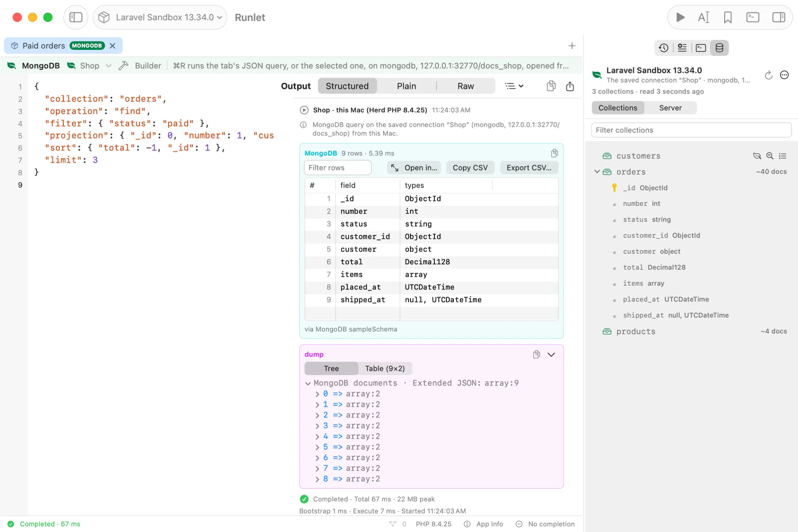
Task: Copy the MongoDB result block icon
Action: click(x=554, y=153)
